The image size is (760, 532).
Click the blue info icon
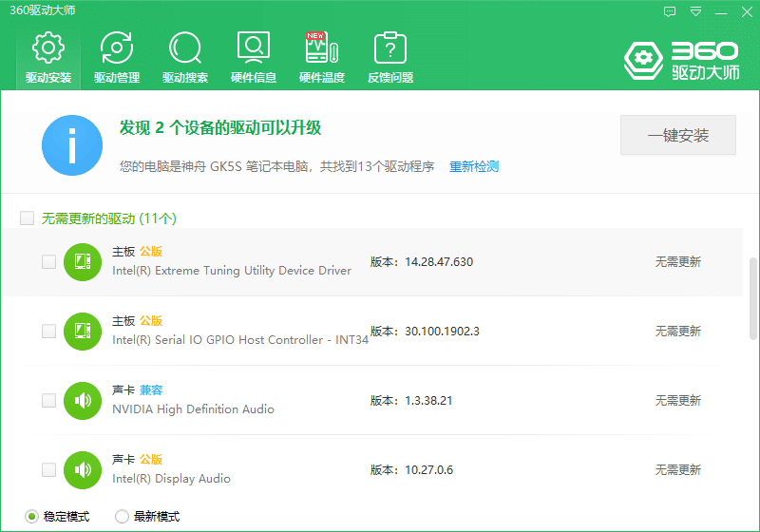pos(72,145)
